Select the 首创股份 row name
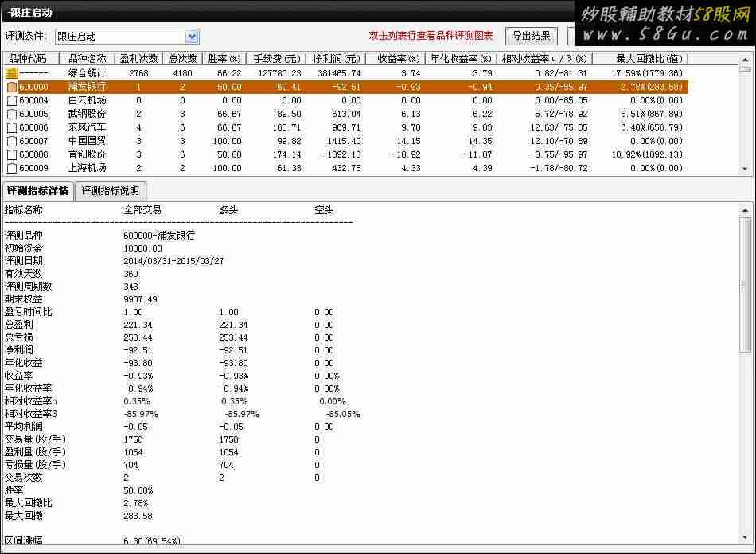 click(87, 154)
